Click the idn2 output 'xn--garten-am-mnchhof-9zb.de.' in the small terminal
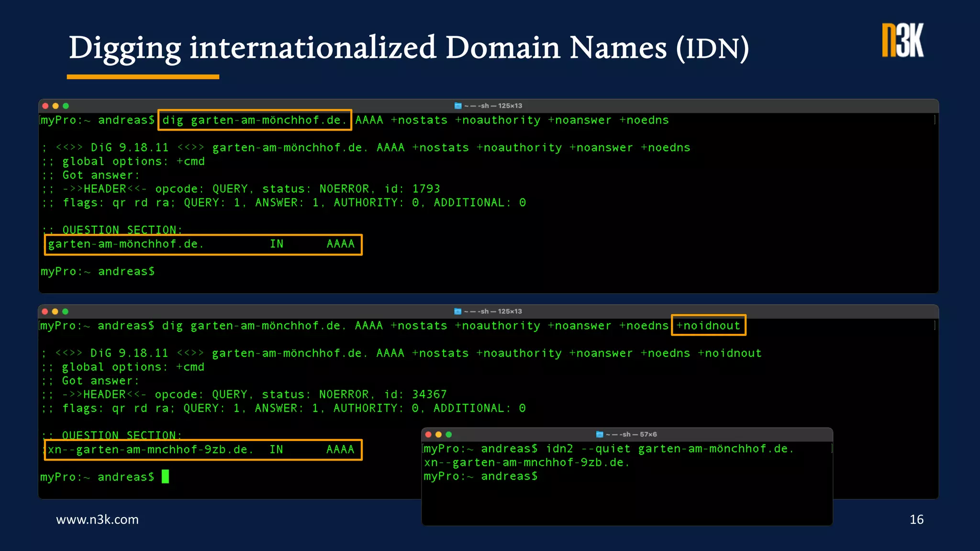 (527, 463)
